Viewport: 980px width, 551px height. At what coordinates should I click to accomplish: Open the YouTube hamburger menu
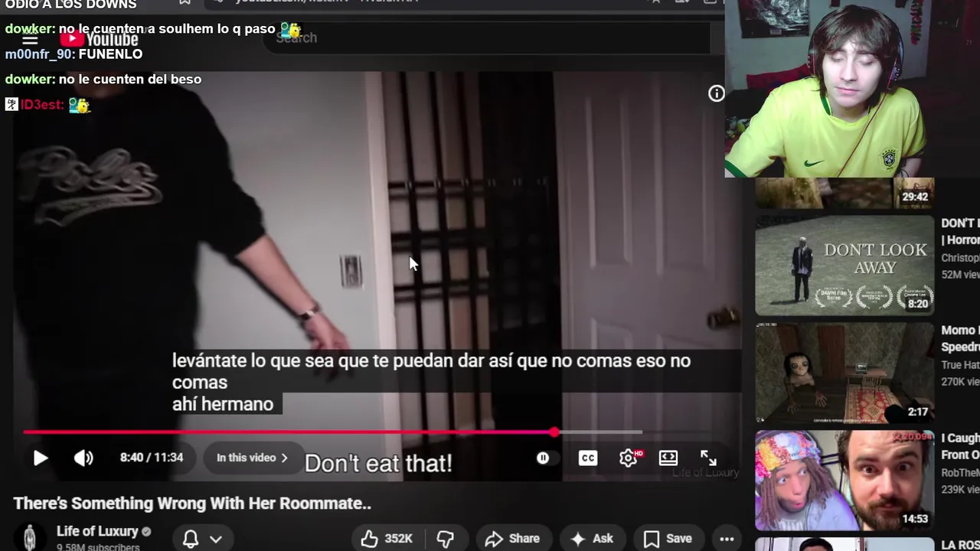click(30, 39)
